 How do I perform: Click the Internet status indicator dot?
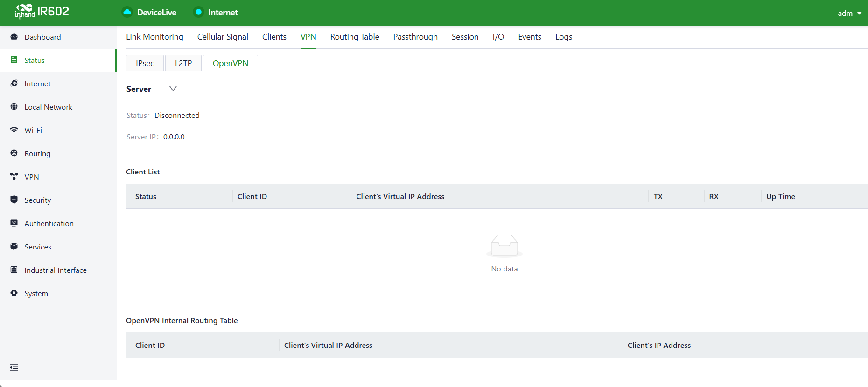coord(198,12)
